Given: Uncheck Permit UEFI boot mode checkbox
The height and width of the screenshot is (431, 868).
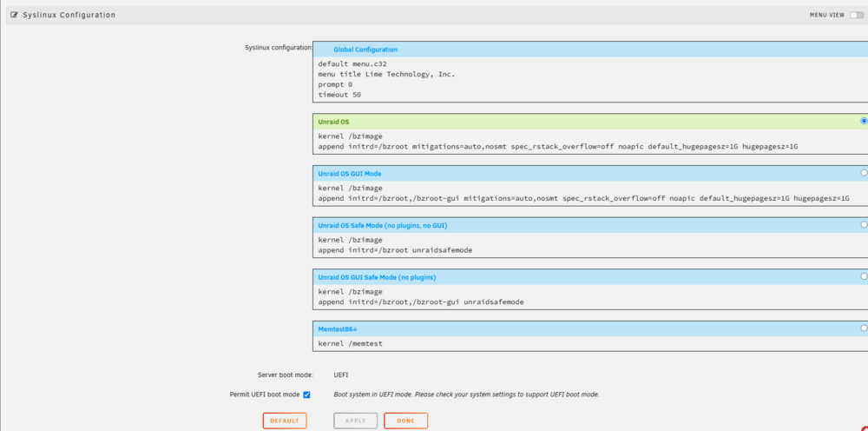Looking at the screenshot, I should pyautogui.click(x=306, y=395).
